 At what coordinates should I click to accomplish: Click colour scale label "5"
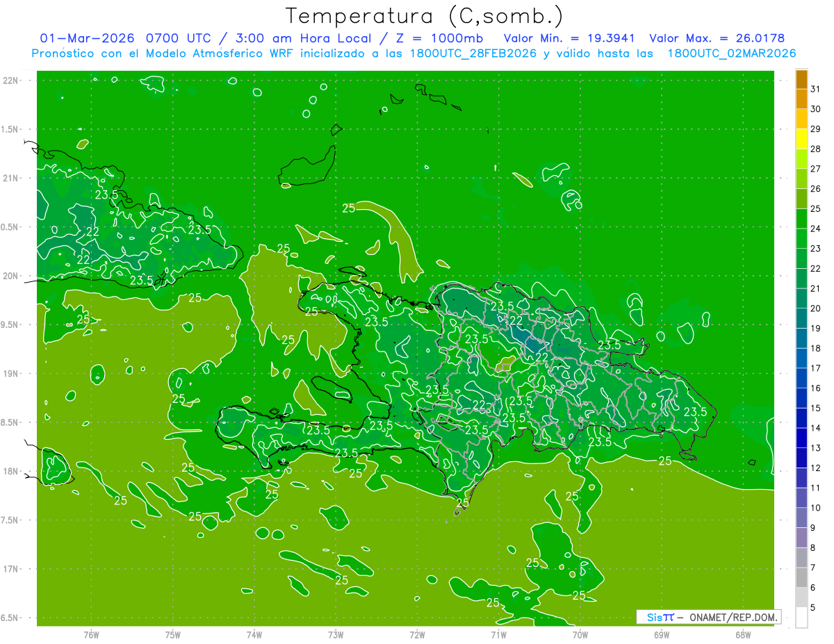(x=813, y=608)
